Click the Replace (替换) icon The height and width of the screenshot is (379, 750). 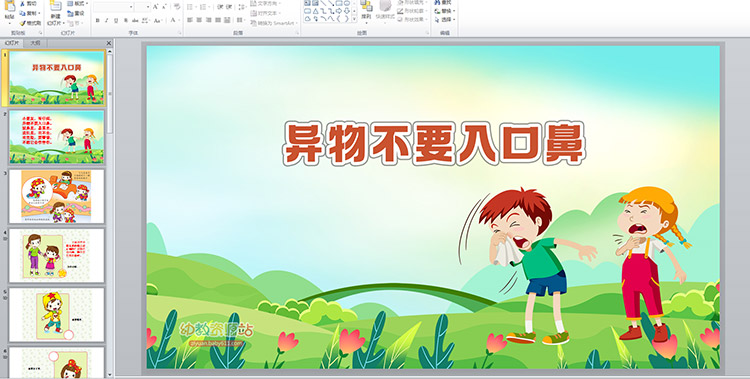[445, 11]
